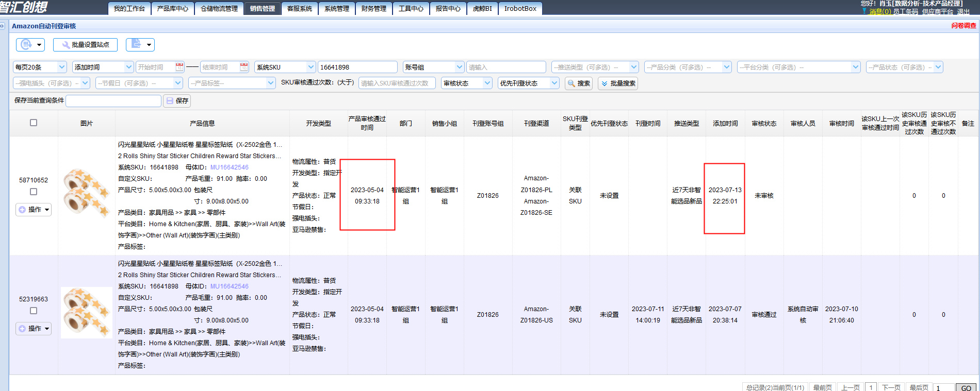
Task: Click the GO pagination button
Action: click(966, 388)
